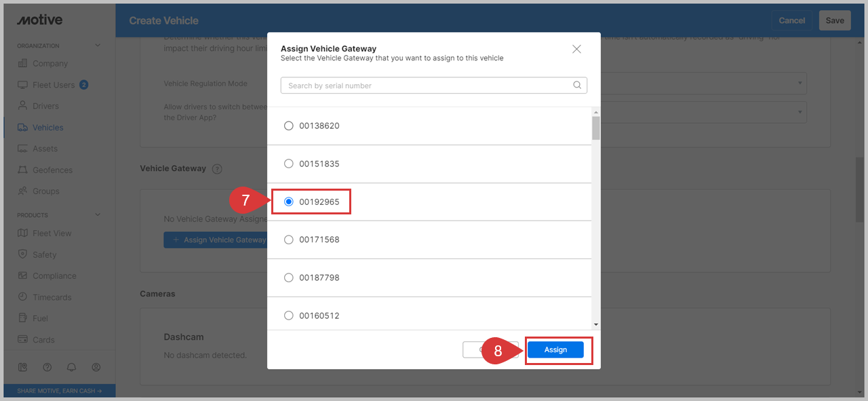868x401 pixels.
Task: Select radio button for gateway 00160512
Action: tap(288, 316)
